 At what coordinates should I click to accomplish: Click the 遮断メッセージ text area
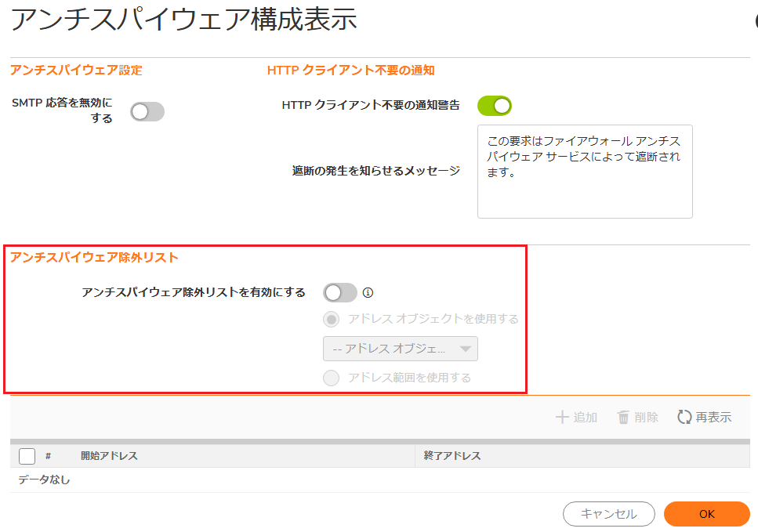[585, 172]
